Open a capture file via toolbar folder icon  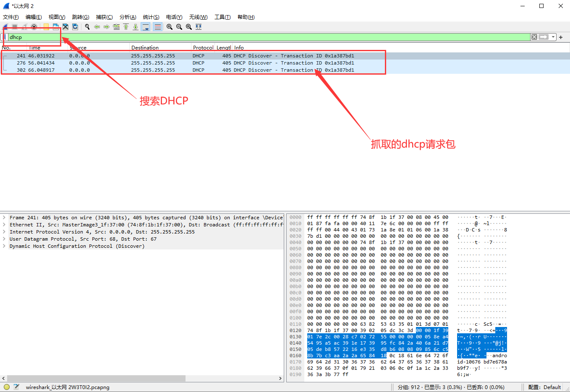point(46,27)
